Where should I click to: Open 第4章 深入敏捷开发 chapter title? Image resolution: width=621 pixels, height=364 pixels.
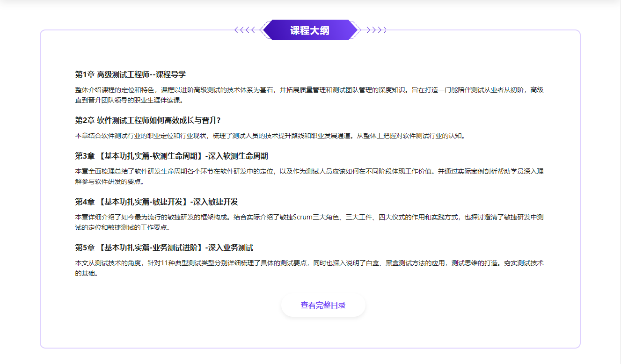point(156,202)
